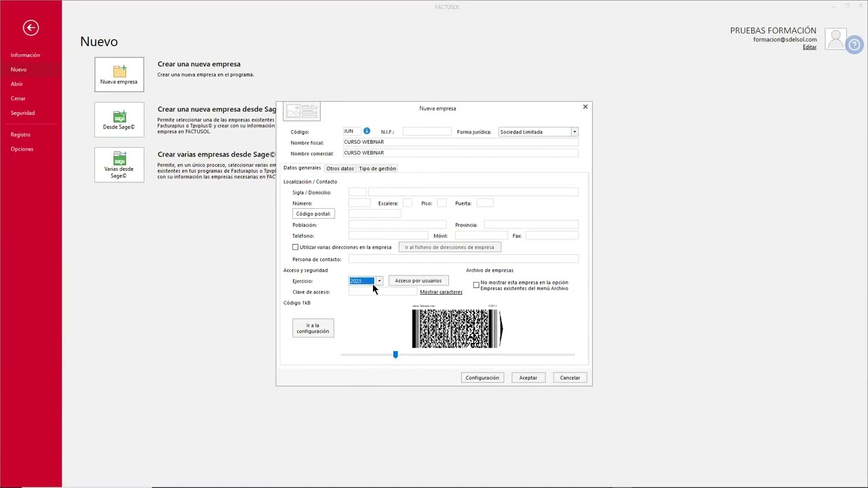The image size is (868, 488).
Task: Click the Puerta input field
Action: (x=485, y=203)
